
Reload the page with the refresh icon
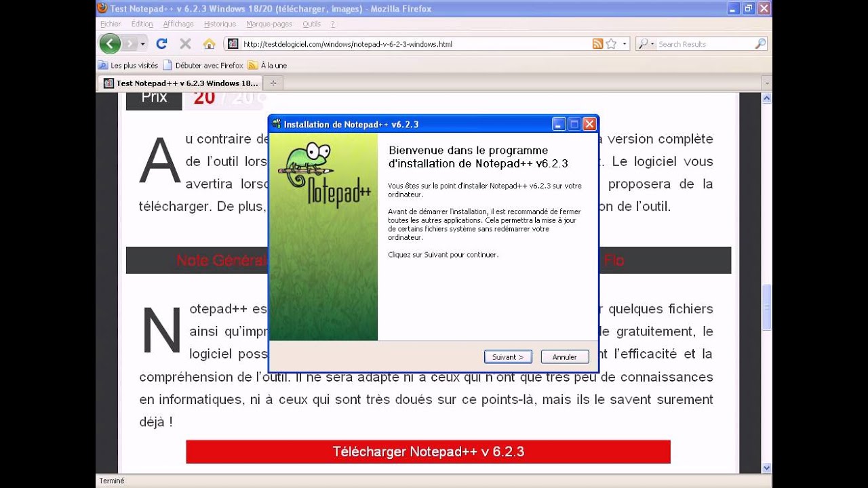(161, 44)
